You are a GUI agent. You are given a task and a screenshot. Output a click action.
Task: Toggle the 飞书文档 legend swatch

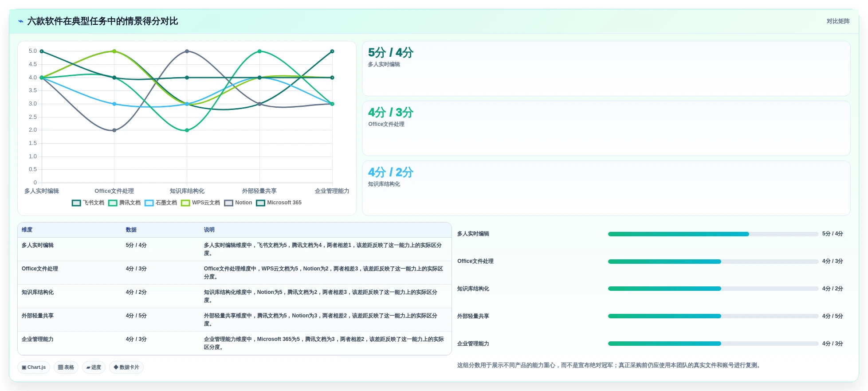point(76,203)
